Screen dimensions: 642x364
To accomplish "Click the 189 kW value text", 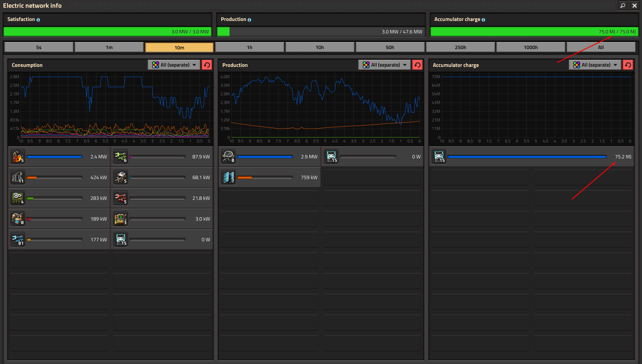I will click(x=99, y=219).
